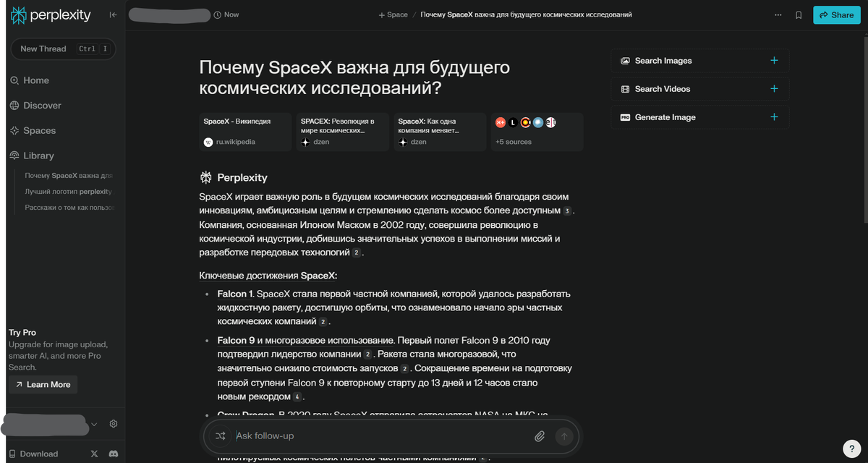Click citation 4 after 'новым рекордом'
Viewport: 868px width, 463px height.
tap(297, 397)
